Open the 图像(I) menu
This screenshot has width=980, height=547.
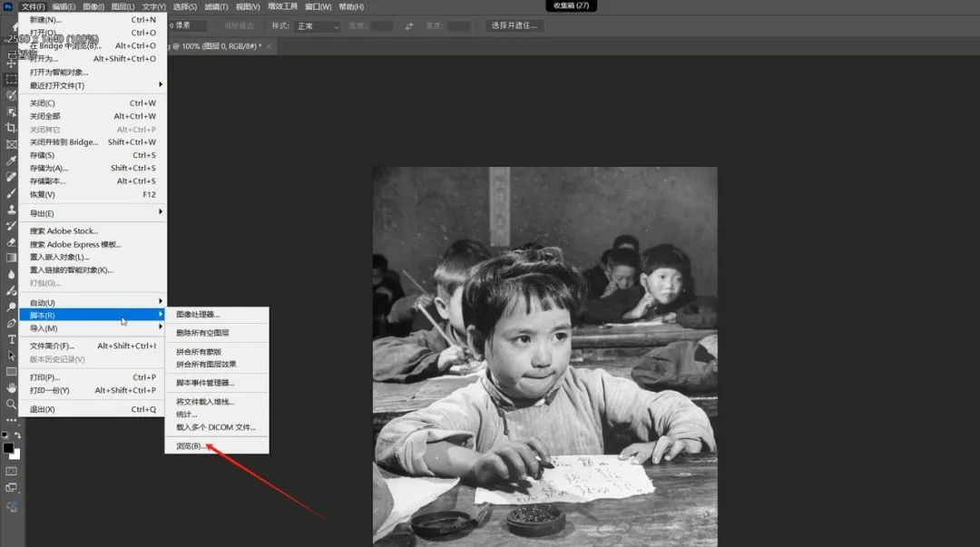93,7
